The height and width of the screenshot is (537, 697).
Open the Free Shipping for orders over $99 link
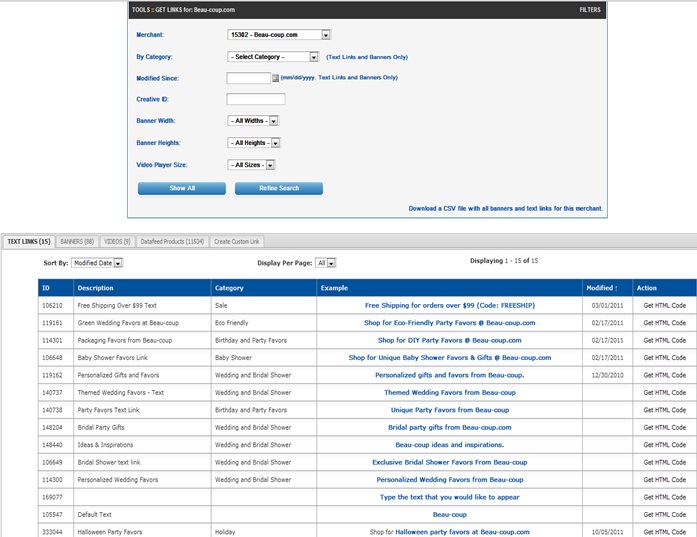[450, 305]
